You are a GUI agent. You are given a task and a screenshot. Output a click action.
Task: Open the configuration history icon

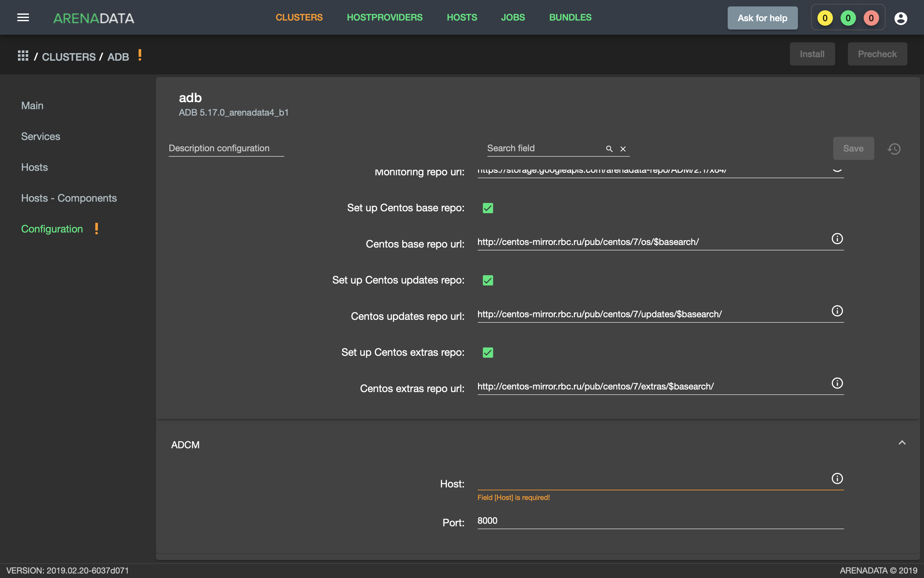[894, 149]
